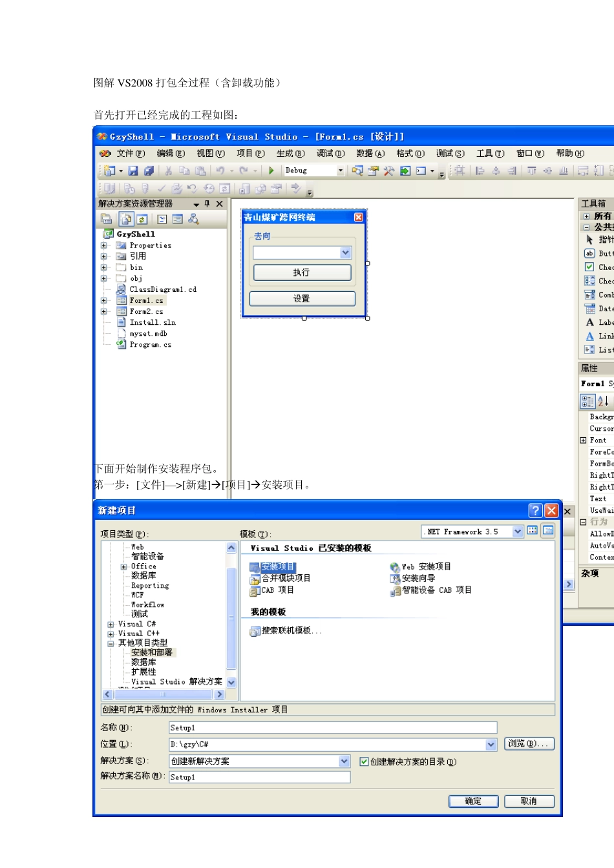Screen dimensions: 614x868
Task: Switch Properties panel to Alphabetical view
Action: tap(603, 401)
